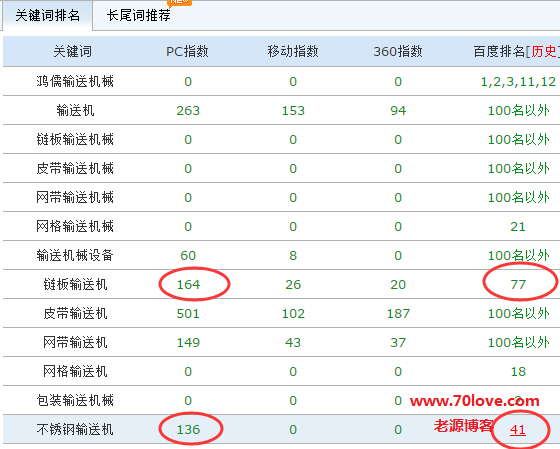Click PC index 60 for 输送机械设备
This screenshot has height=449, width=560.
coord(188,255)
